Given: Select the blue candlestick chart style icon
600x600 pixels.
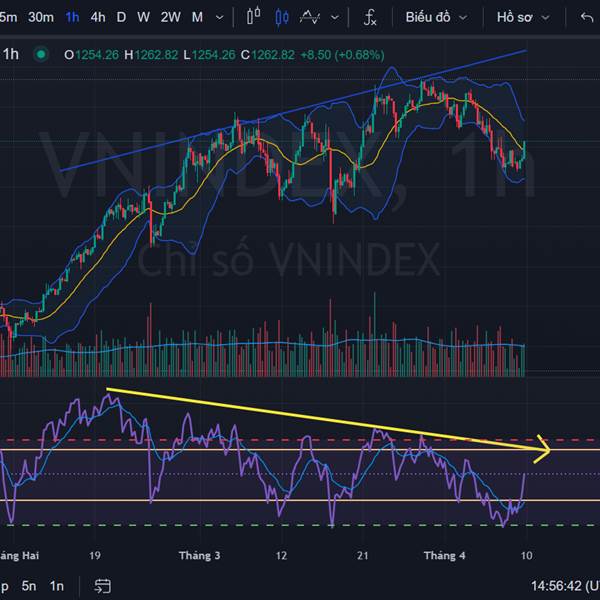Looking at the screenshot, I should pyautogui.click(x=282, y=18).
